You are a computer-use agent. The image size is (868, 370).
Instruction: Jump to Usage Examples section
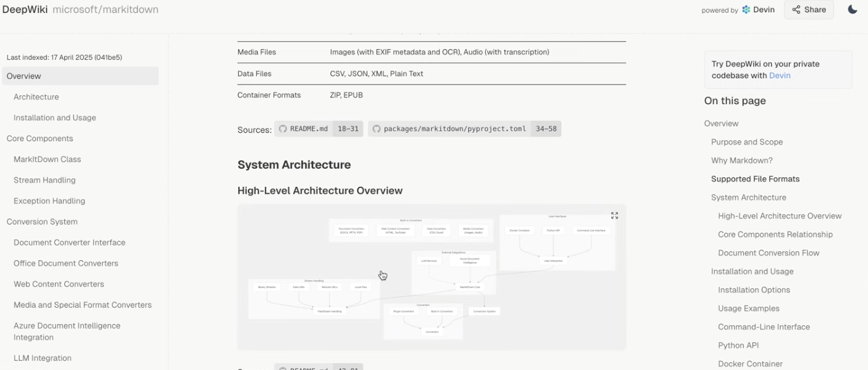point(749,308)
